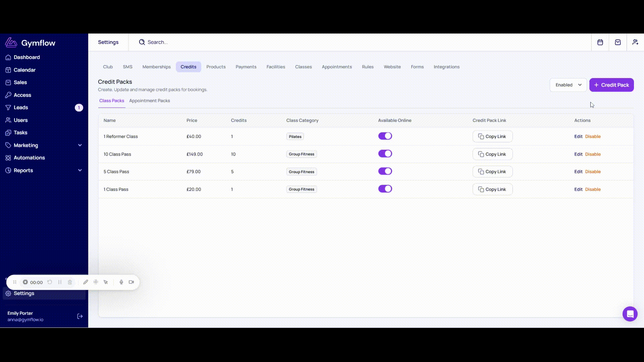Click the Leads notification badge
This screenshot has width=644, height=362.
click(79, 108)
